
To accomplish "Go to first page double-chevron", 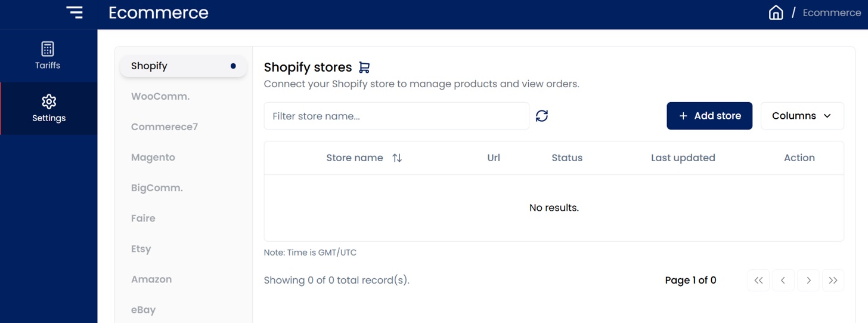I will (758, 281).
